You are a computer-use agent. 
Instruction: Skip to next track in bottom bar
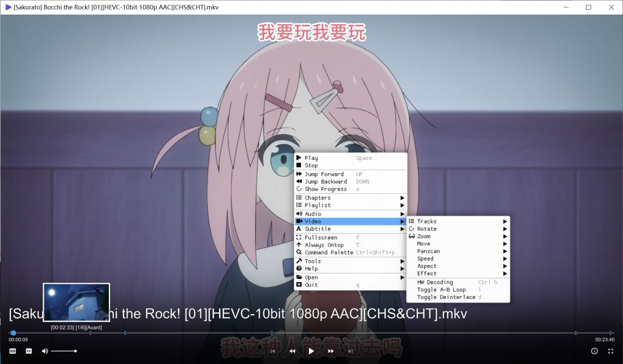pyautogui.click(x=350, y=351)
